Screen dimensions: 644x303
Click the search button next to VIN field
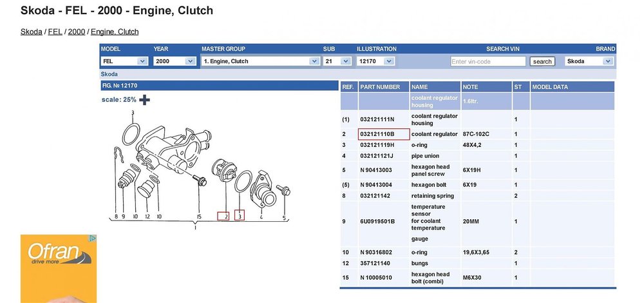coord(542,61)
